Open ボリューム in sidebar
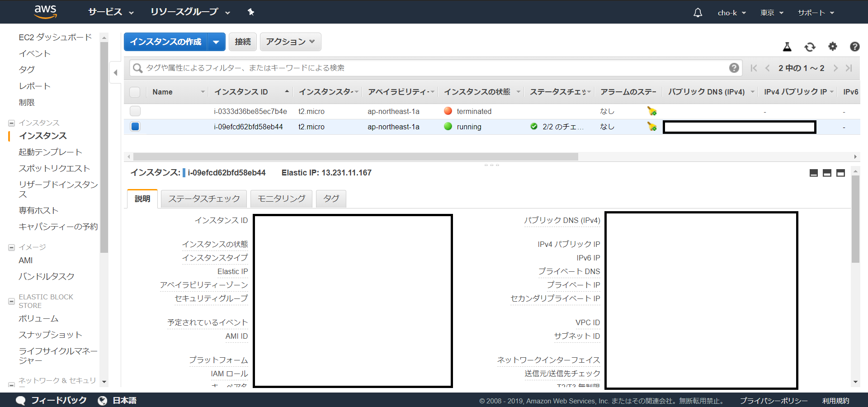868x407 pixels. (x=38, y=318)
